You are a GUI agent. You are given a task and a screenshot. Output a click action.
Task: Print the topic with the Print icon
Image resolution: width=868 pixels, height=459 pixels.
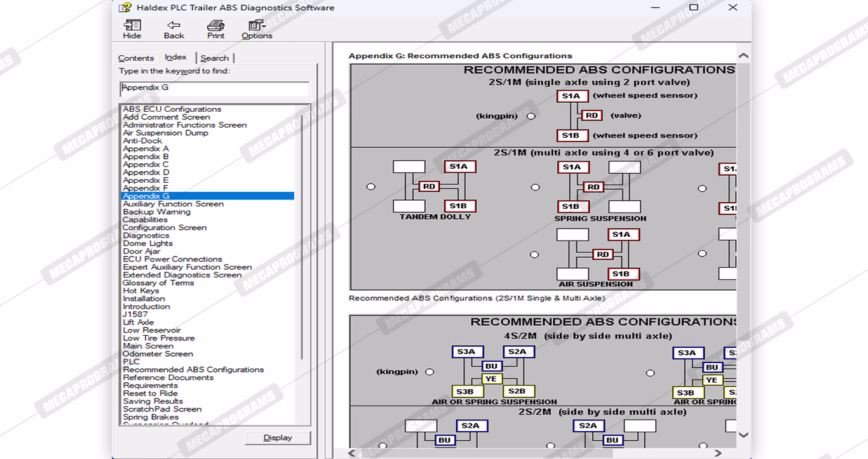point(215,29)
